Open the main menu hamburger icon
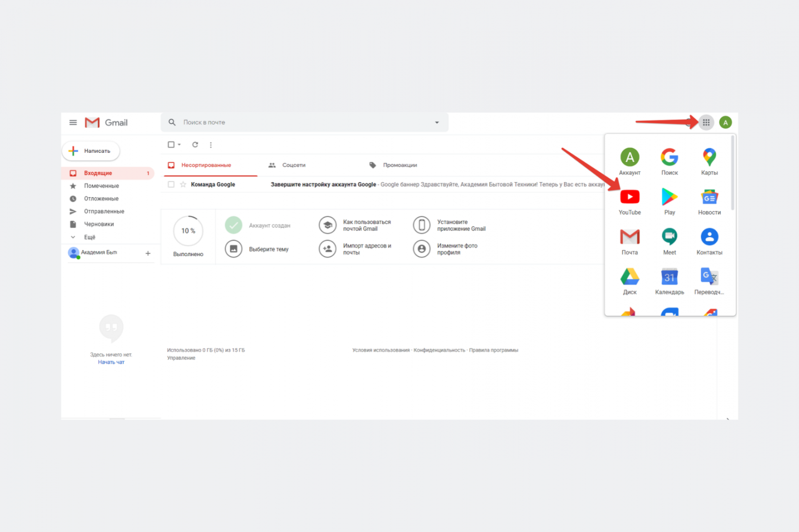Image resolution: width=799 pixels, height=532 pixels. tap(73, 123)
